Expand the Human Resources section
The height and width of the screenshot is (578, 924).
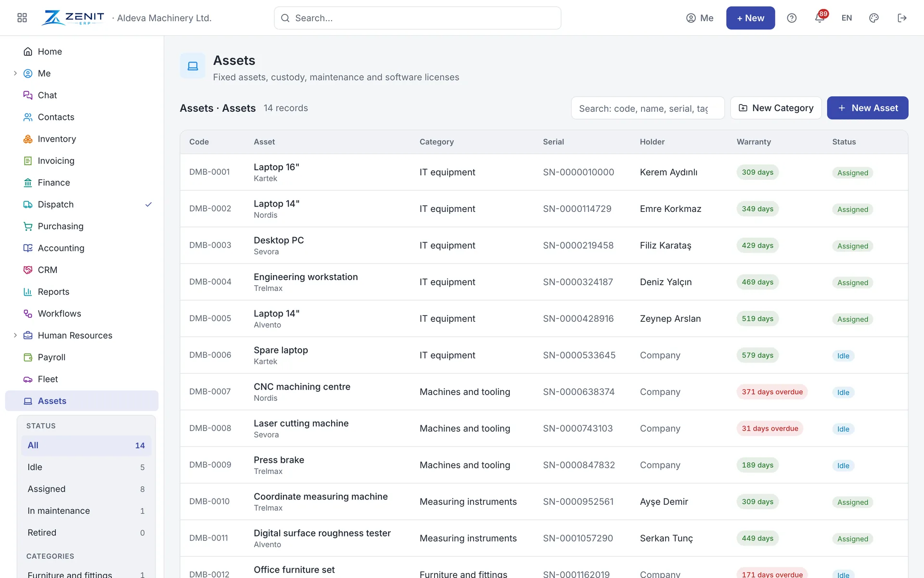coord(15,335)
